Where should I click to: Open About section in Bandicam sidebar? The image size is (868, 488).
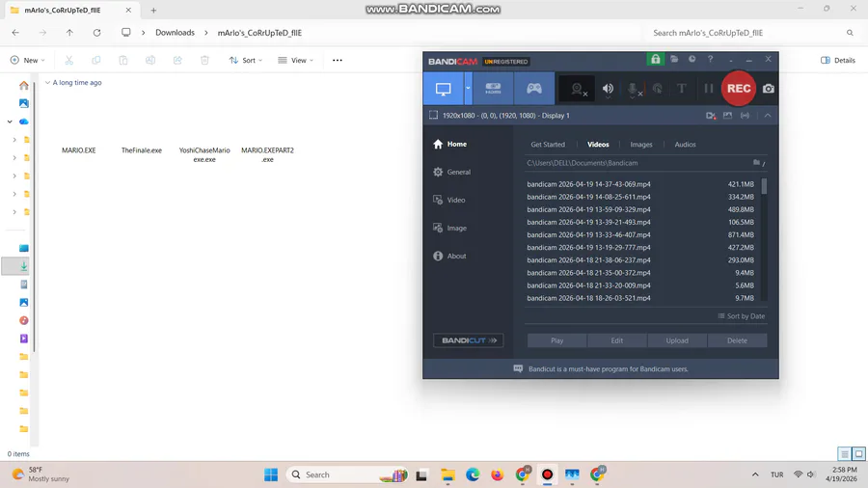pyautogui.click(x=448, y=257)
